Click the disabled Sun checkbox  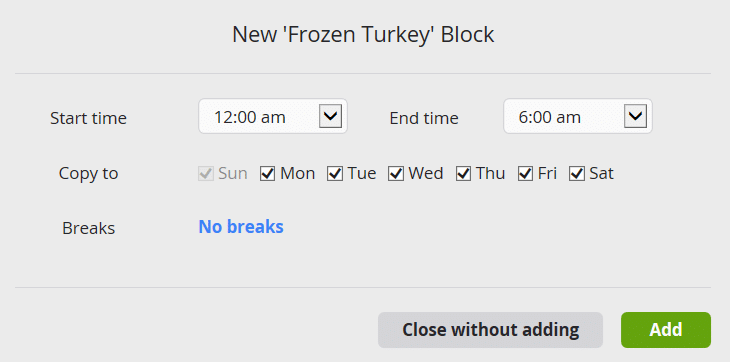pyautogui.click(x=206, y=174)
